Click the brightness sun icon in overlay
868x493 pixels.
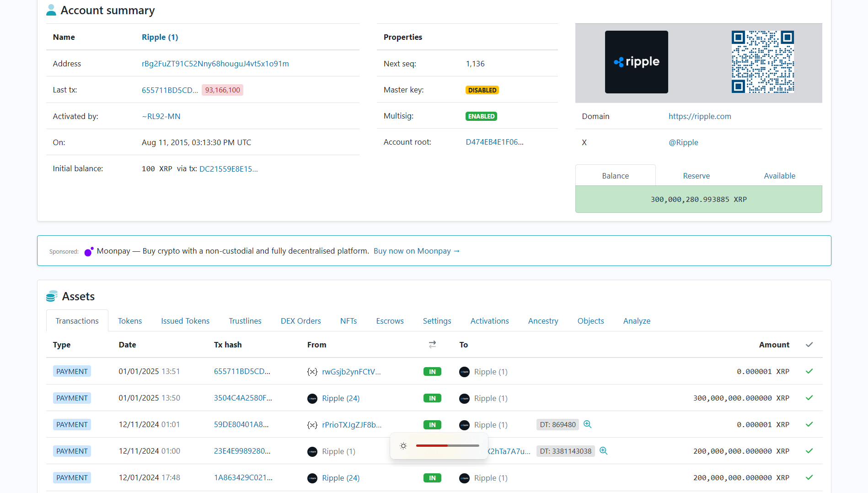(403, 445)
